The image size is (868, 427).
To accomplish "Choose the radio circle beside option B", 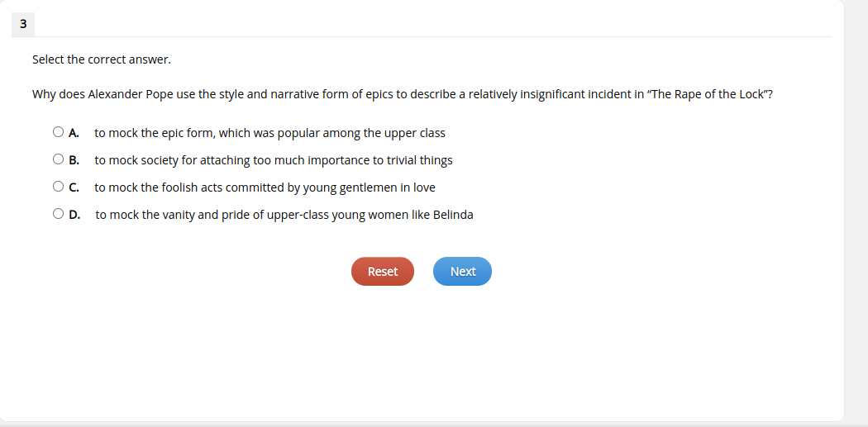I will tap(58, 159).
